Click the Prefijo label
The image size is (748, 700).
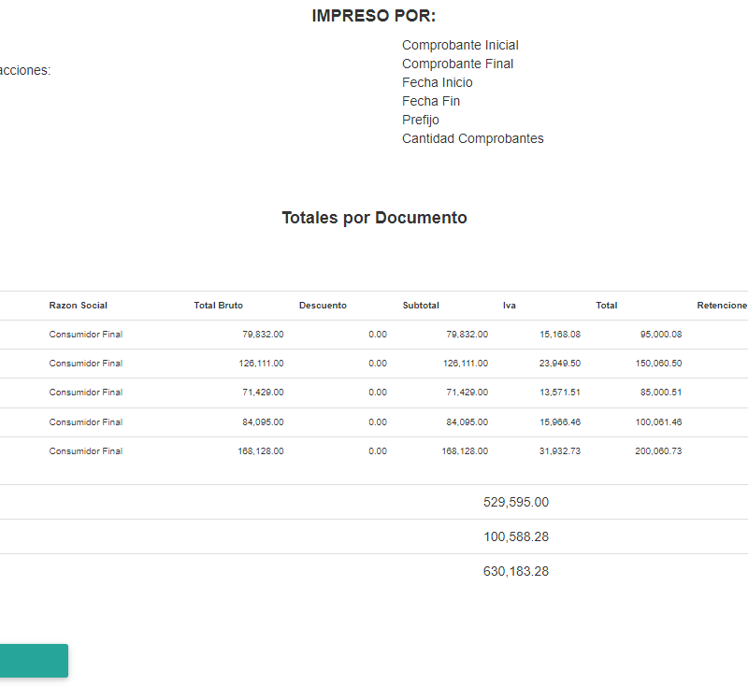tap(420, 120)
